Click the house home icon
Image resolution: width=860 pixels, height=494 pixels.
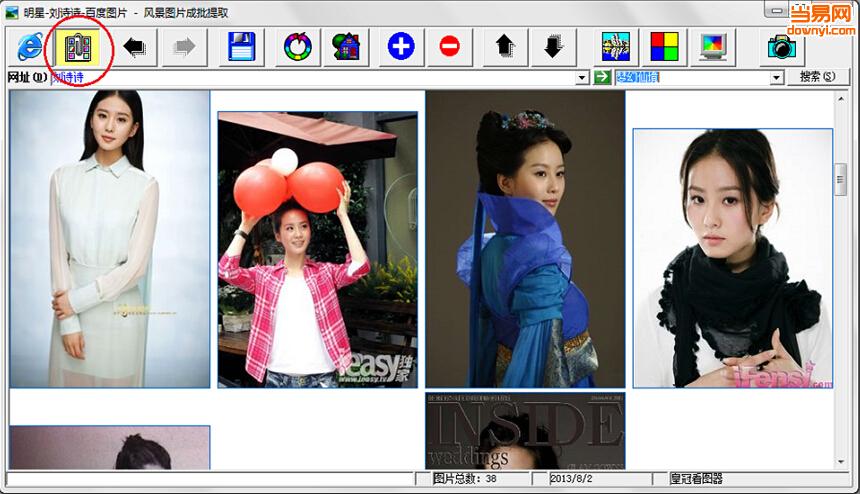click(346, 47)
